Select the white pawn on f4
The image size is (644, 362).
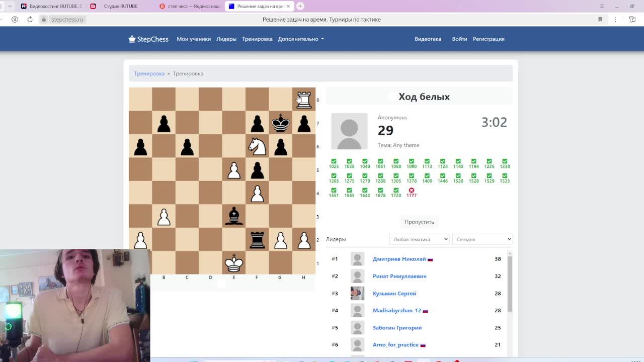click(x=257, y=193)
